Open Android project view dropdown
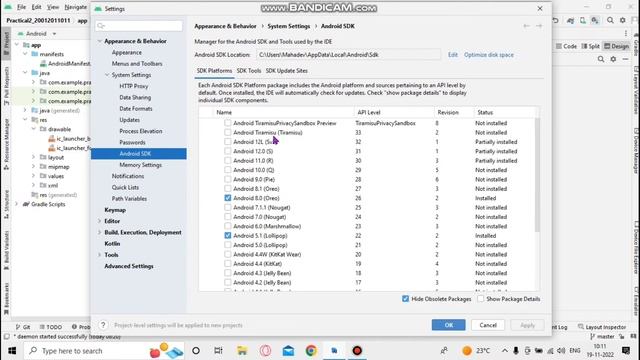This screenshot has height=360, width=640. coord(37,33)
